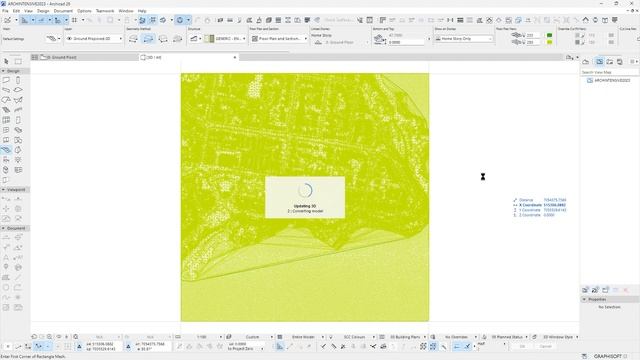The height and width of the screenshot is (360, 640).
Task: Click the Tab Overview grid icon
Action: point(35,58)
